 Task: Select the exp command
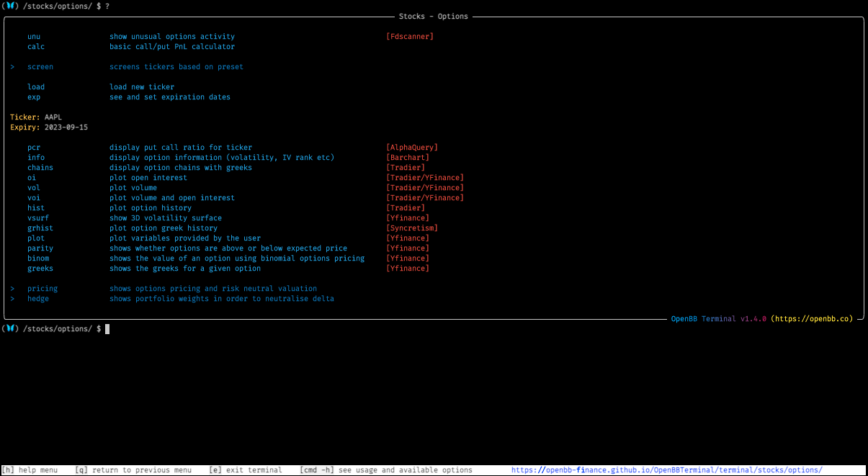coord(34,97)
